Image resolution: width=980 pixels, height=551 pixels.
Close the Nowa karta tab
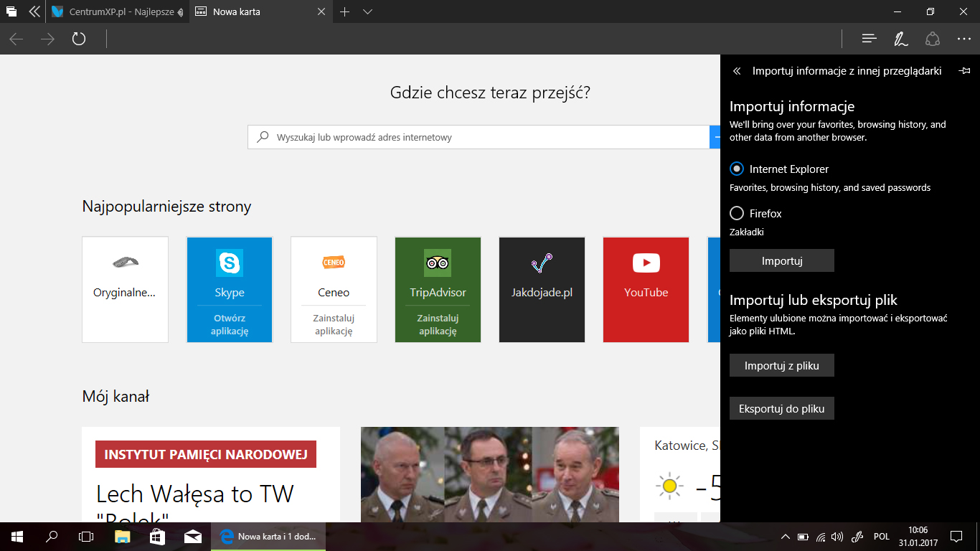(x=321, y=11)
